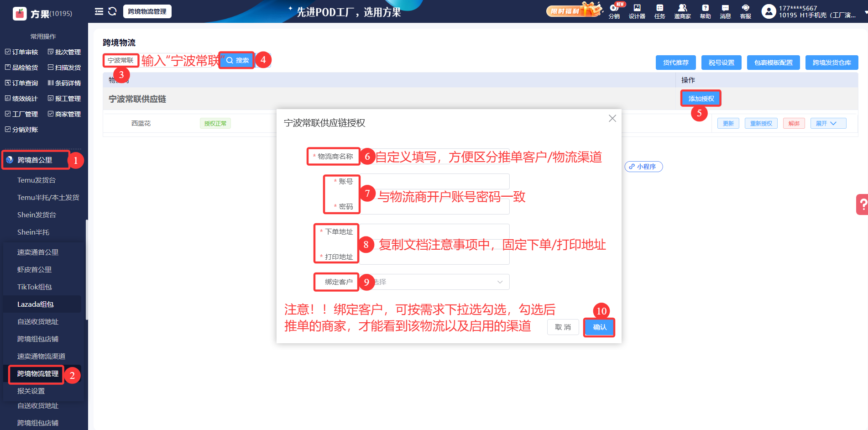Focus the 物流商名称 input field

click(434, 156)
